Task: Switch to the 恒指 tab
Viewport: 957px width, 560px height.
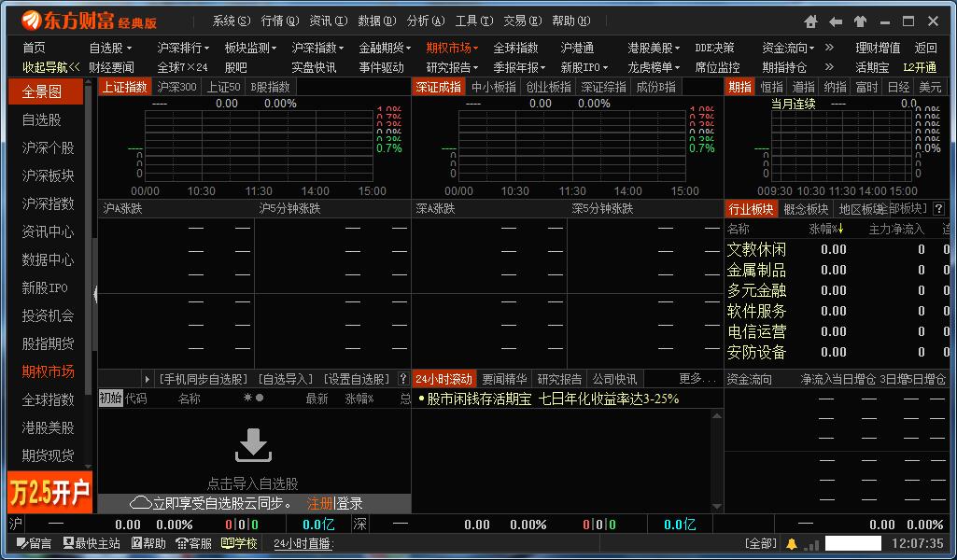Action: (x=771, y=87)
